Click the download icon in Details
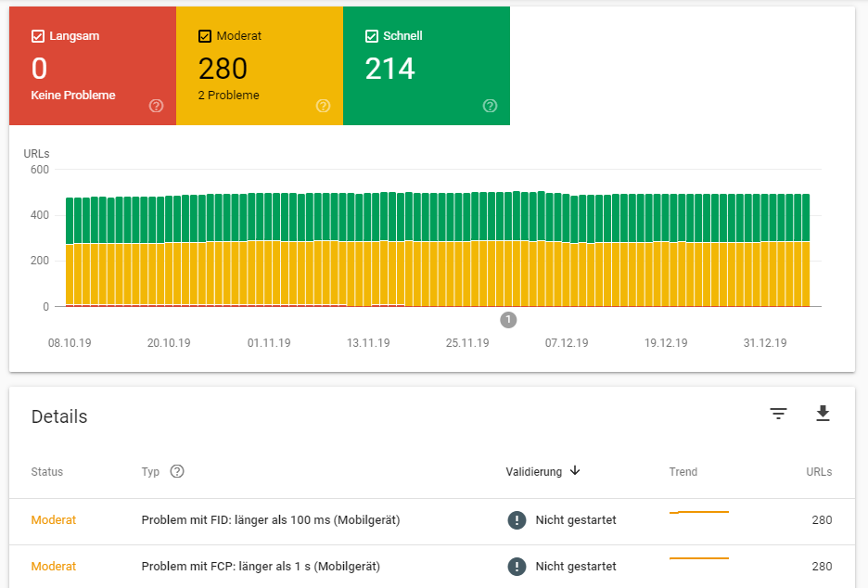 point(823,414)
